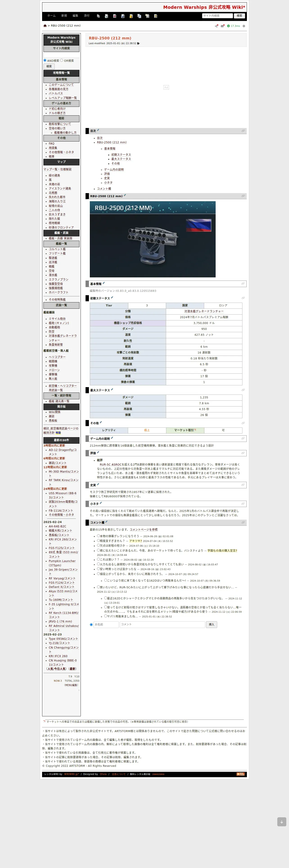Screen dimensions: 289x868
Task: Click the stacked pages icon next to 添付
Action: pos(98,16)
